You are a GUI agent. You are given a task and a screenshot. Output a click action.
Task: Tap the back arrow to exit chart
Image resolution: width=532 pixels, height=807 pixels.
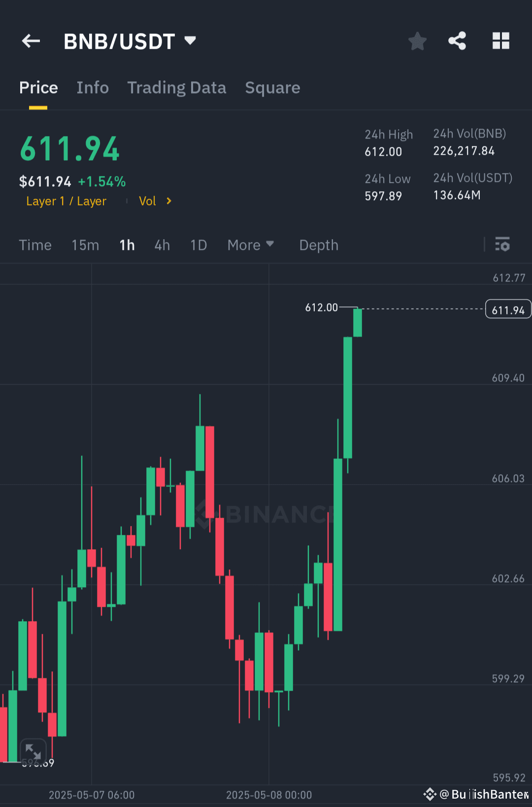31,41
